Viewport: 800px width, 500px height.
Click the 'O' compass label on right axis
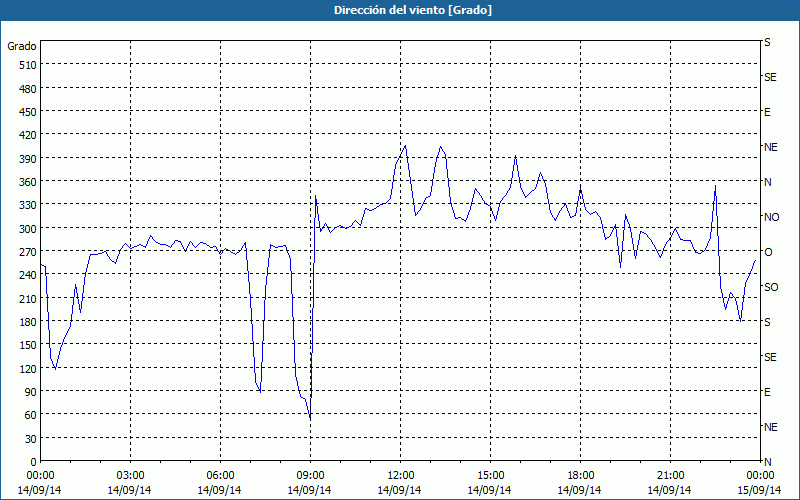pyautogui.click(x=767, y=252)
